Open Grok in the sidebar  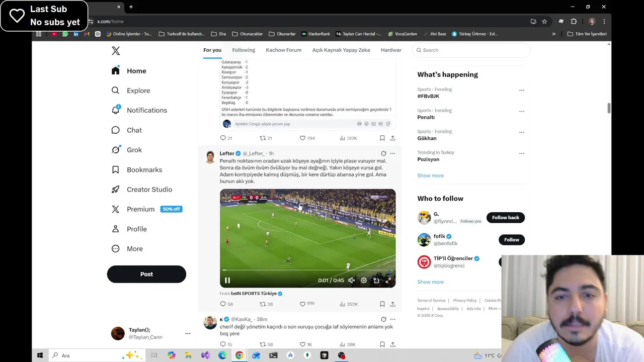click(127, 150)
